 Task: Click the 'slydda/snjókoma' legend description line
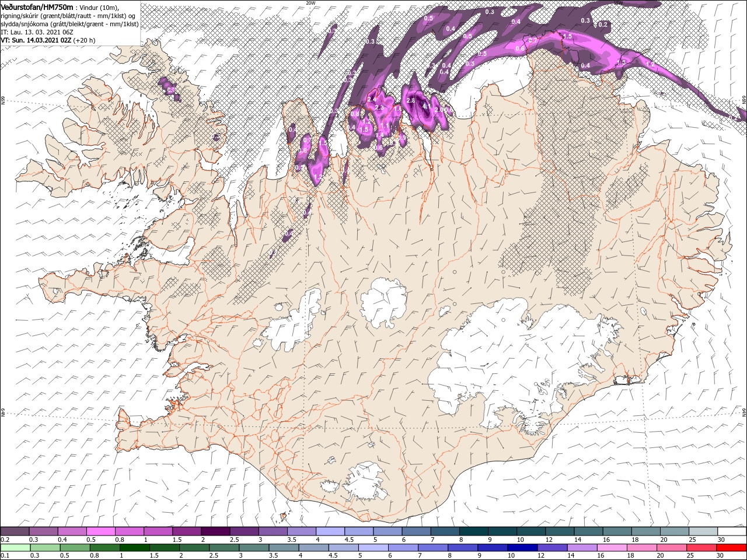click(69, 24)
